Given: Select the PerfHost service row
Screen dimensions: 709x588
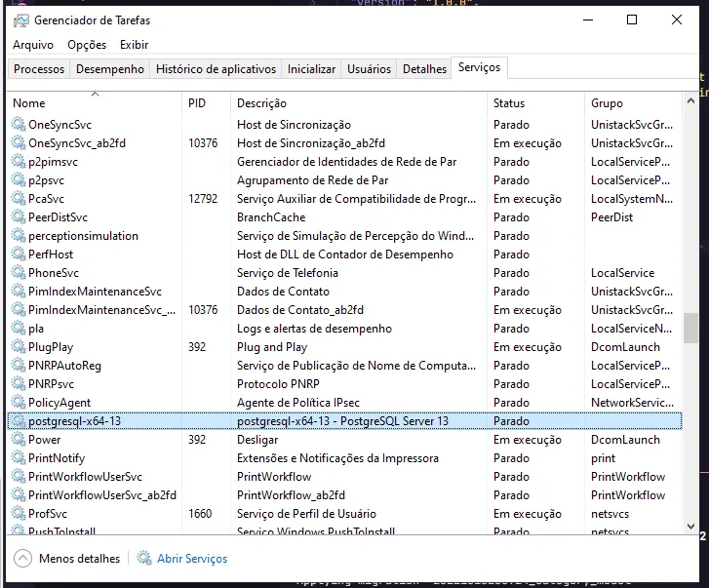Looking at the screenshot, I should (51, 255).
